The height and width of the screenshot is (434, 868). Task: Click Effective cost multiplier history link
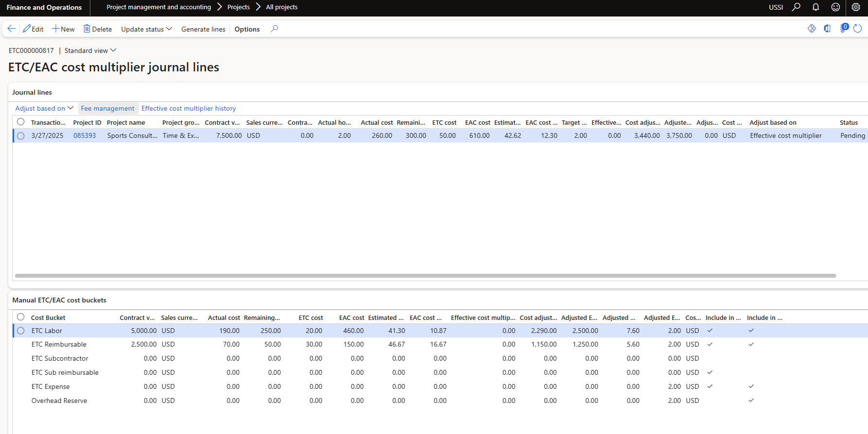189,108
